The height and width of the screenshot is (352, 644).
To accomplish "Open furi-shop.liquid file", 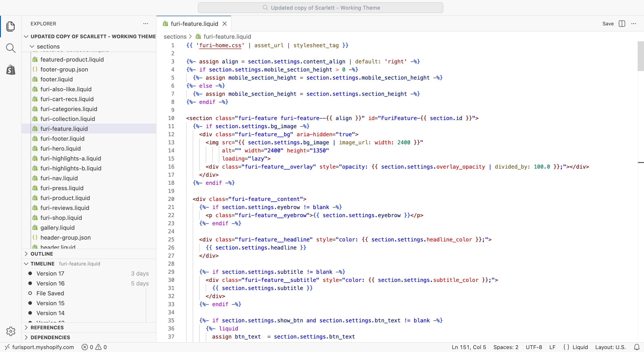I will tap(89, 218).
